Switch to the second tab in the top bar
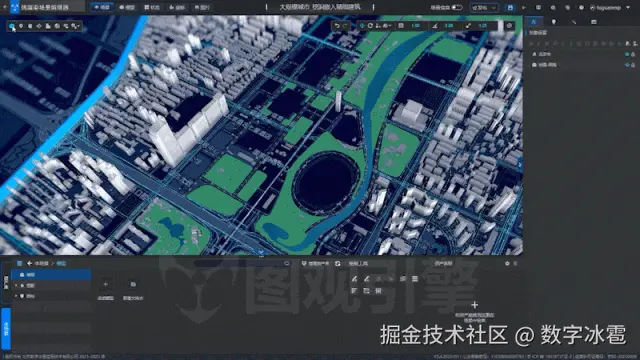The image size is (640, 360). 127,7
